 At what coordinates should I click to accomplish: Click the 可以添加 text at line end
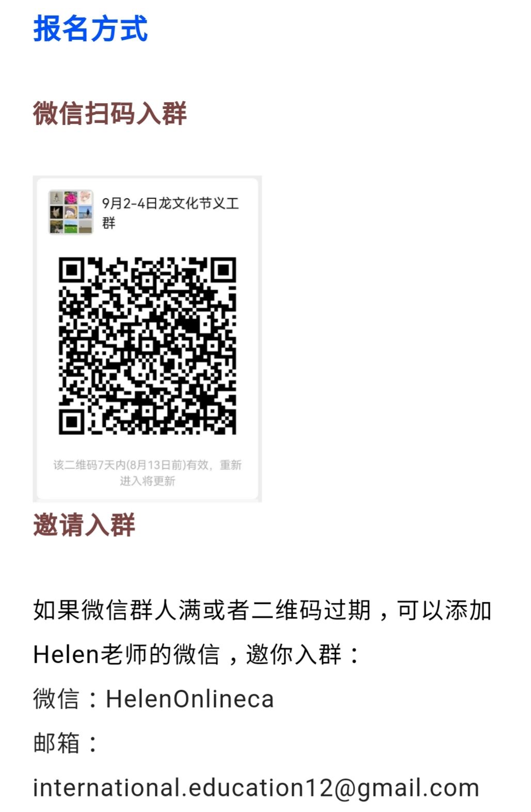pos(444,611)
